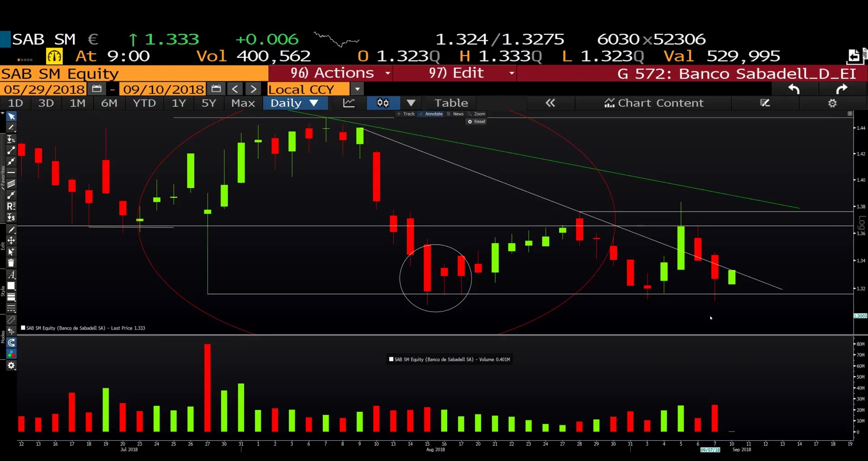The image size is (868, 461).
Task: Click the price panel options icon at top right
Action: pos(850,114)
